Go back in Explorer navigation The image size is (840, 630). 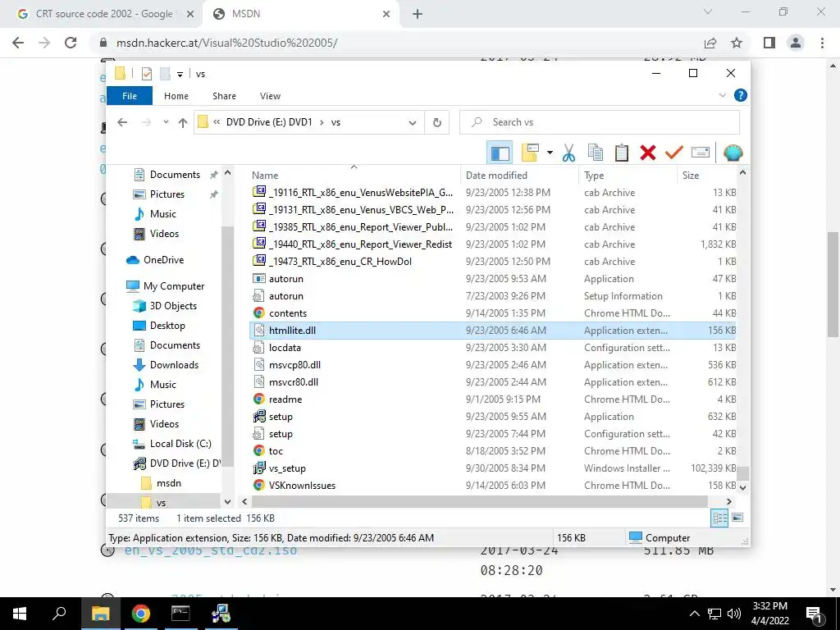(122, 122)
